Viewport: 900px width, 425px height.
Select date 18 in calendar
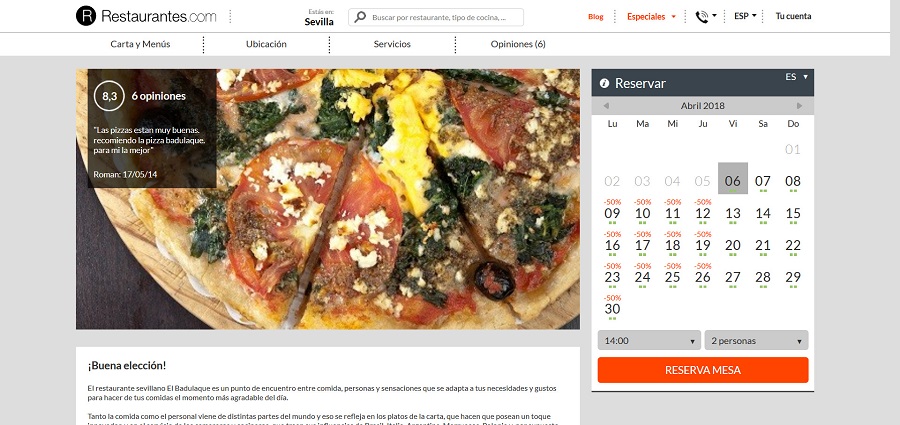coord(672,246)
